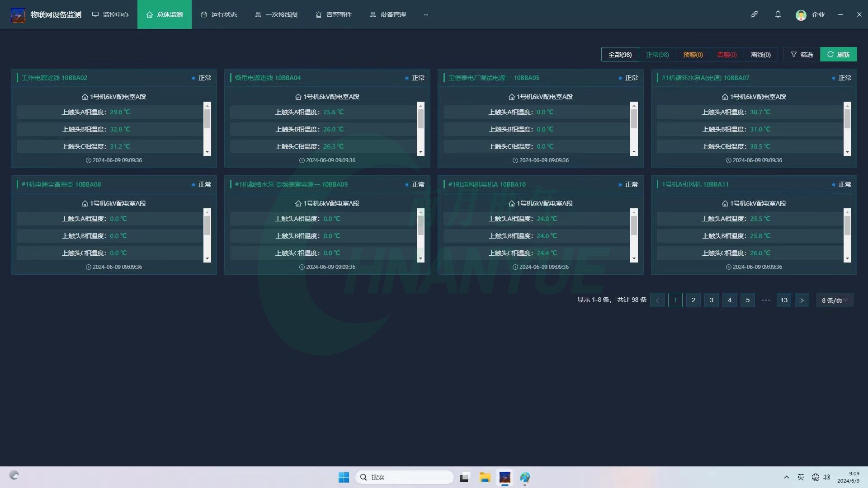Click the 筛选 filter button

point(802,55)
